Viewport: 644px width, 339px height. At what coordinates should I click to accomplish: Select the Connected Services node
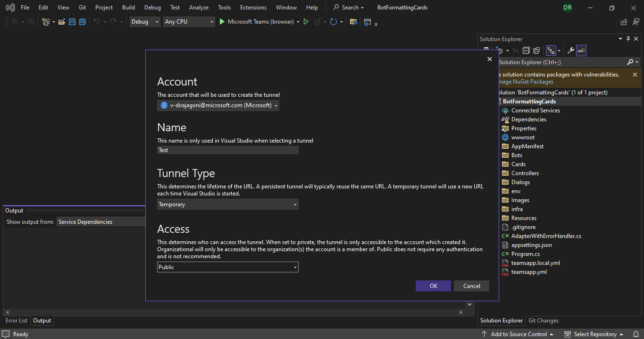[x=535, y=110]
